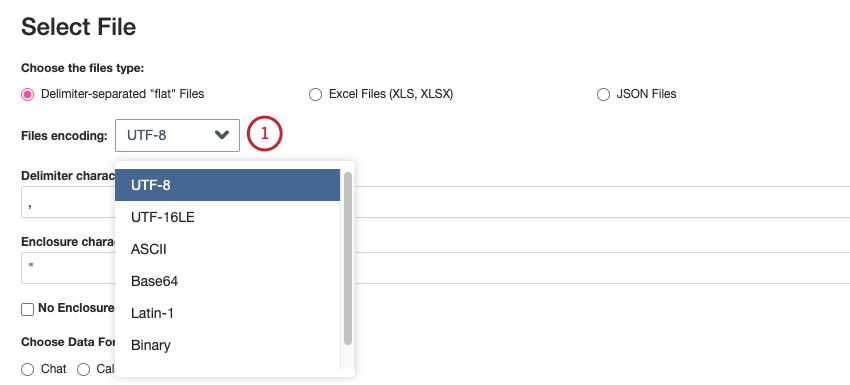Pick UTF-16LE from the encoding list
The image size is (850, 385).
pos(227,217)
